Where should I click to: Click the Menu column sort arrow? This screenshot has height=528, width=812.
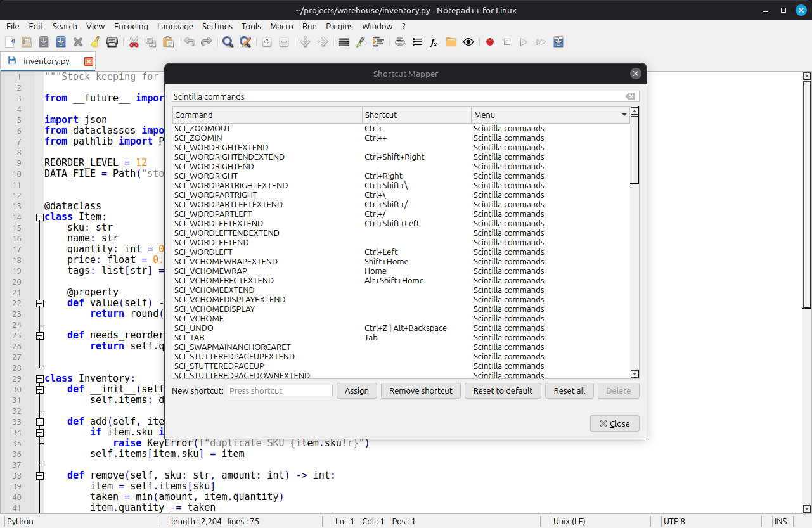tap(624, 115)
